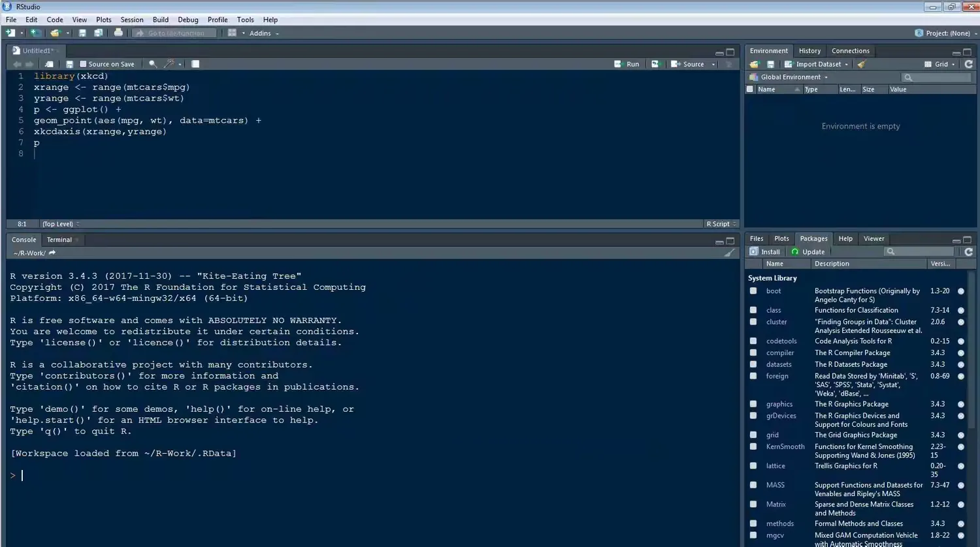Check the boot package checkbox
The height and width of the screenshot is (547, 980).
pos(753,291)
